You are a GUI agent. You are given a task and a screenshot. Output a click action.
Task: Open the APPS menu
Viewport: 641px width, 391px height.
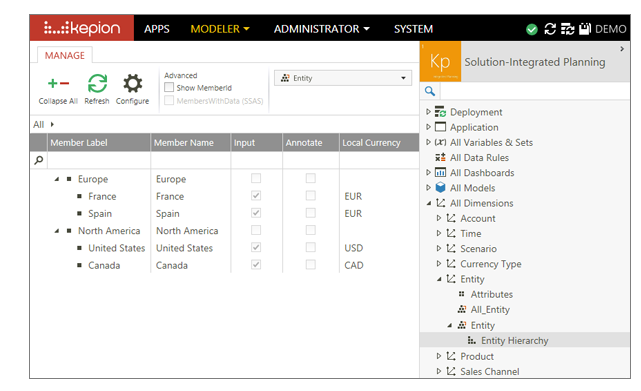(157, 29)
